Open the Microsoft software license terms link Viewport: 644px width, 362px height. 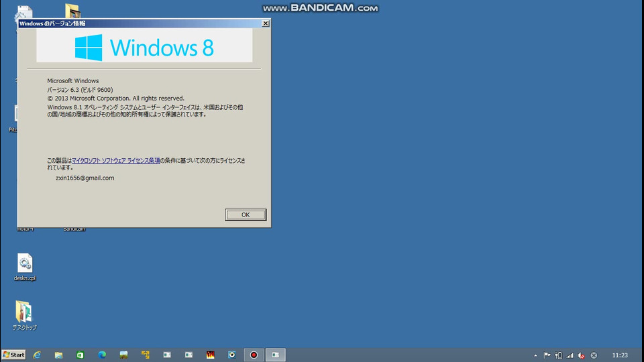coord(116,160)
